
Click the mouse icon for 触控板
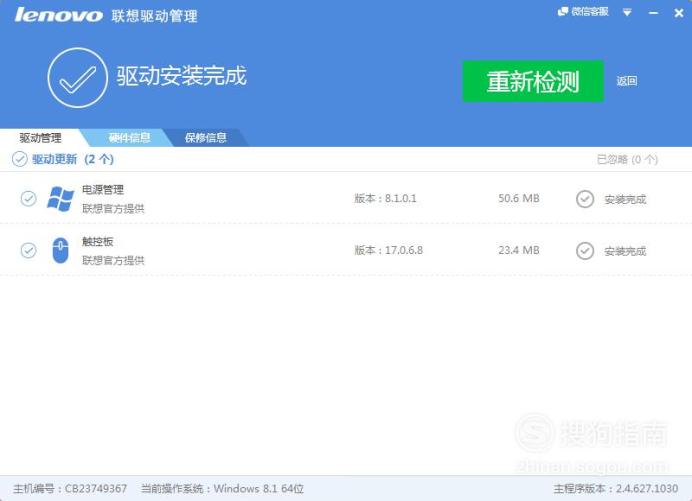point(60,250)
